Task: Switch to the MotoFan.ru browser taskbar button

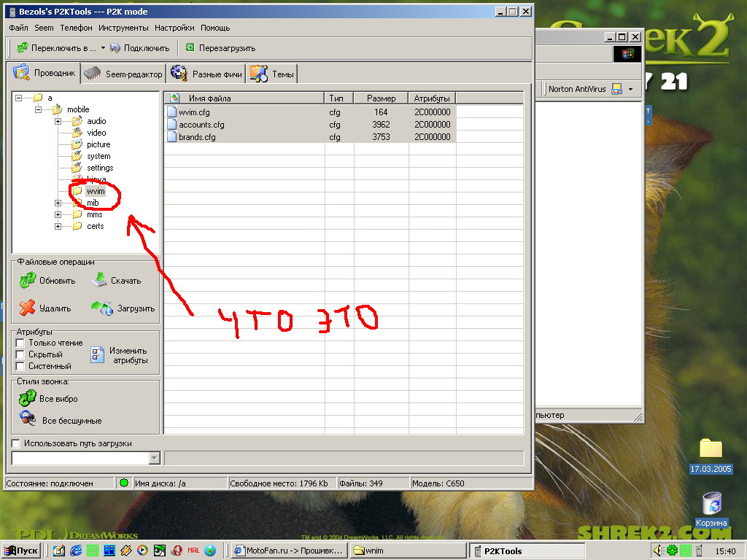Action: pos(289,551)
